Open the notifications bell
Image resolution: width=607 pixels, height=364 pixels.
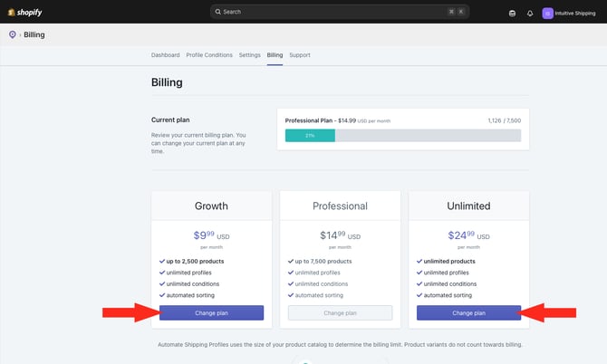coord(530,14)
